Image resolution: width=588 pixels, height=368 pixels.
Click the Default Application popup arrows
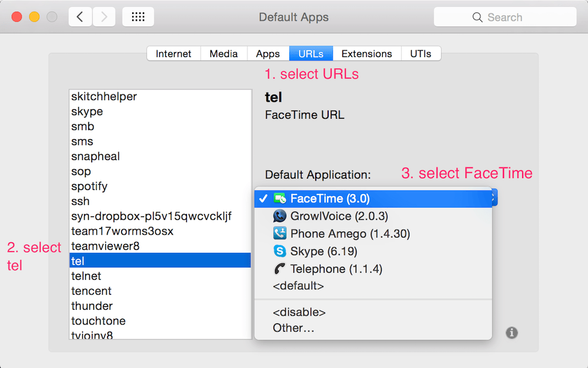494,198
